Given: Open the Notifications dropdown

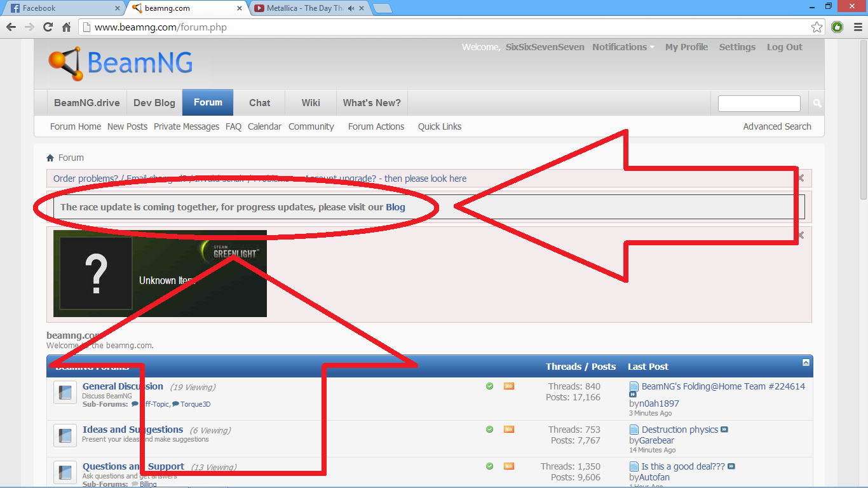Looking at the screenshot, I should click(623, 47).
